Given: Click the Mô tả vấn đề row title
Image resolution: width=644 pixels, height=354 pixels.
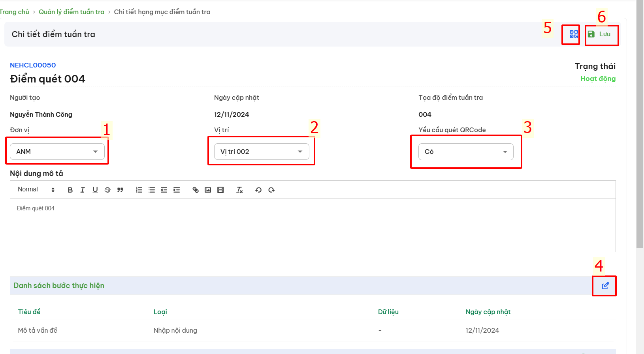Looking at the screenshot, I should (x=38, y=330).
